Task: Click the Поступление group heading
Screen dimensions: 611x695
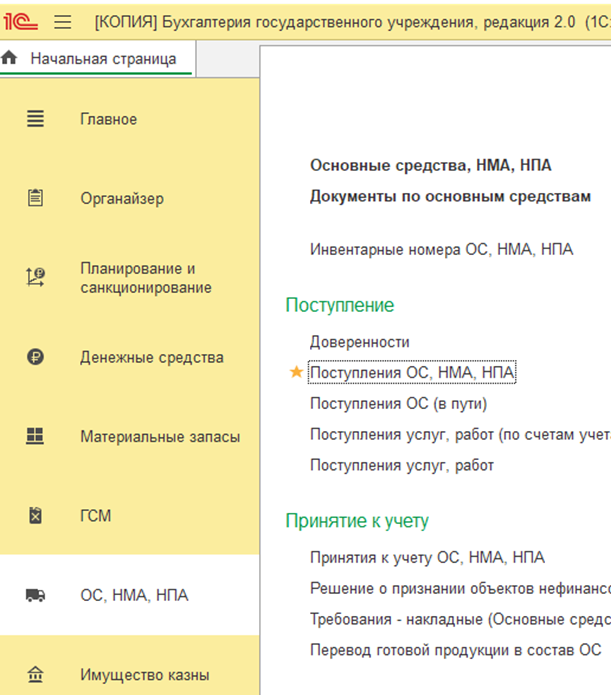Action: pyautogui.click(x=340, y=305)
